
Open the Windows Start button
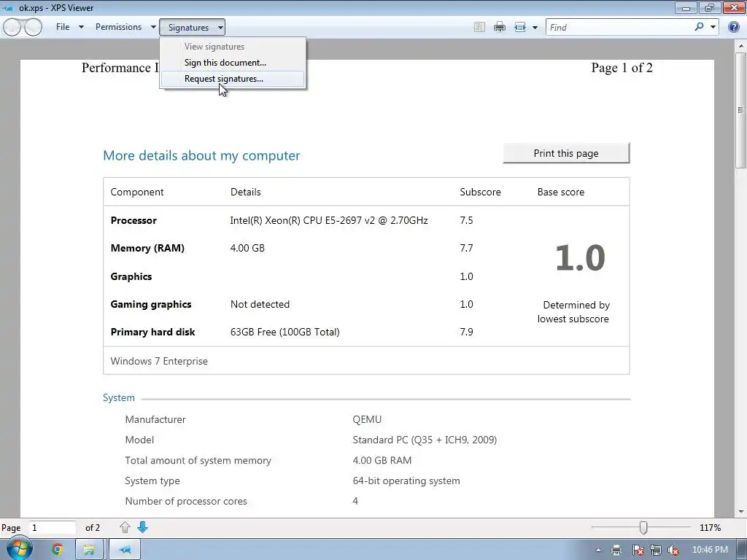click(19, 549)
